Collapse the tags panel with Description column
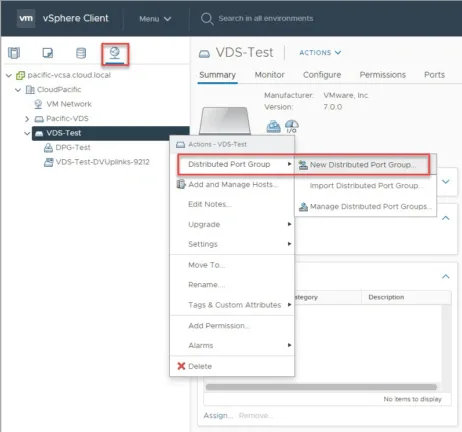462x432 pixels. tap(446, 276)
